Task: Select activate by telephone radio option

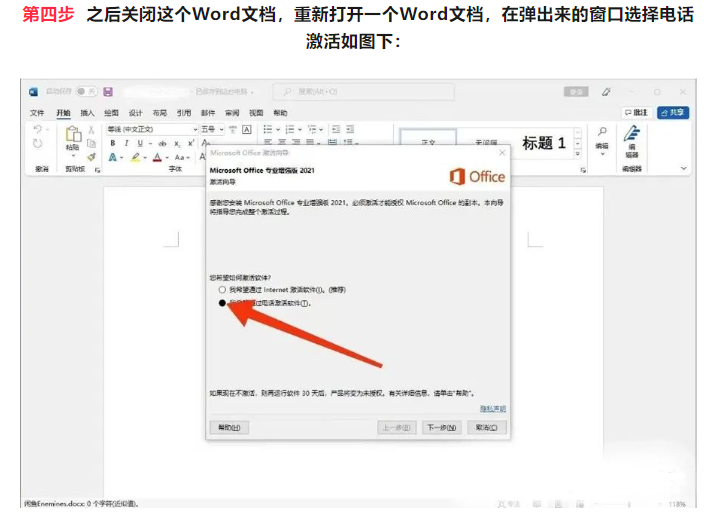Action: [x=222, y=302]
